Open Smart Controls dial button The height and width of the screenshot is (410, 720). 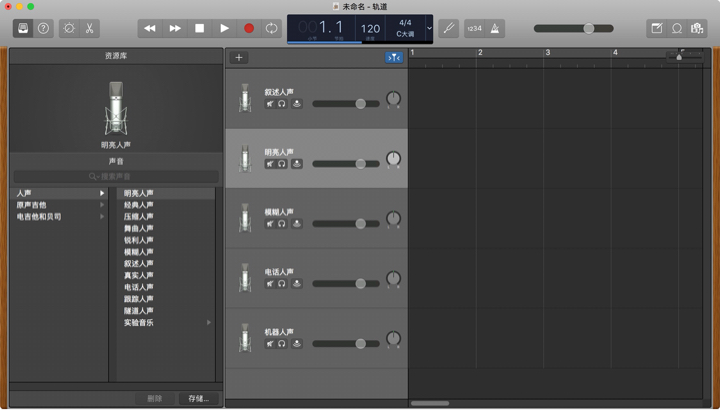coord(69,28)
